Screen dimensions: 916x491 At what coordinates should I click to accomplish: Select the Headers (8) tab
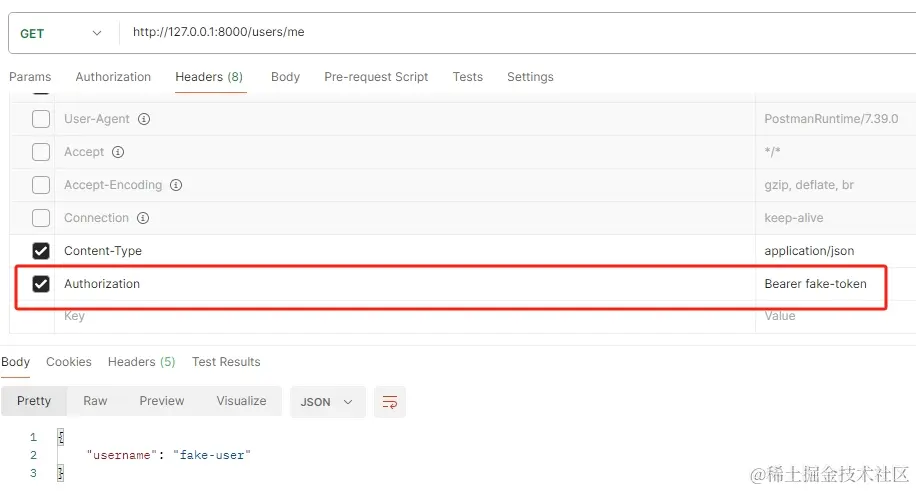click(209, 77)
